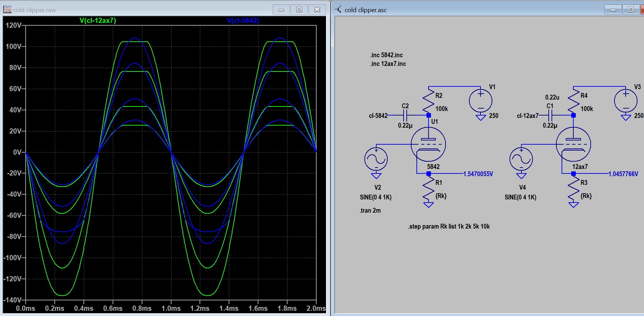
Task: Click ground symbol under source V3
Action: point(626,118)
